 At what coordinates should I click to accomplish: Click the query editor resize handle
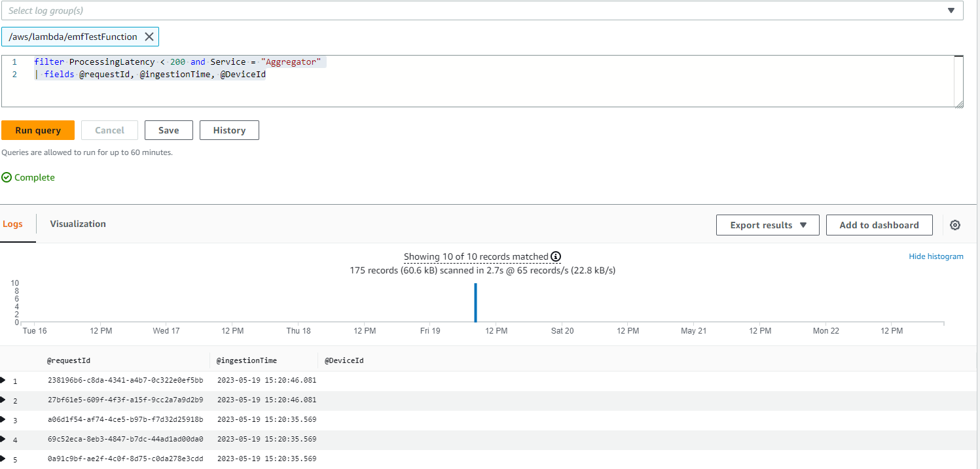pos(959,103)
